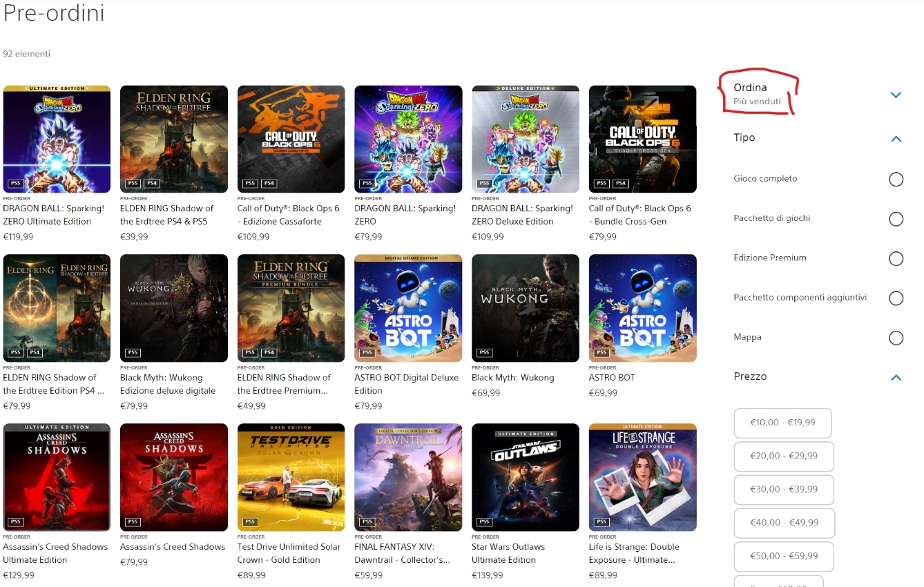This screenshot has height=587, width=924.
Task: Filter by price €50,00 - €59,99
Action: pos(784,556)
